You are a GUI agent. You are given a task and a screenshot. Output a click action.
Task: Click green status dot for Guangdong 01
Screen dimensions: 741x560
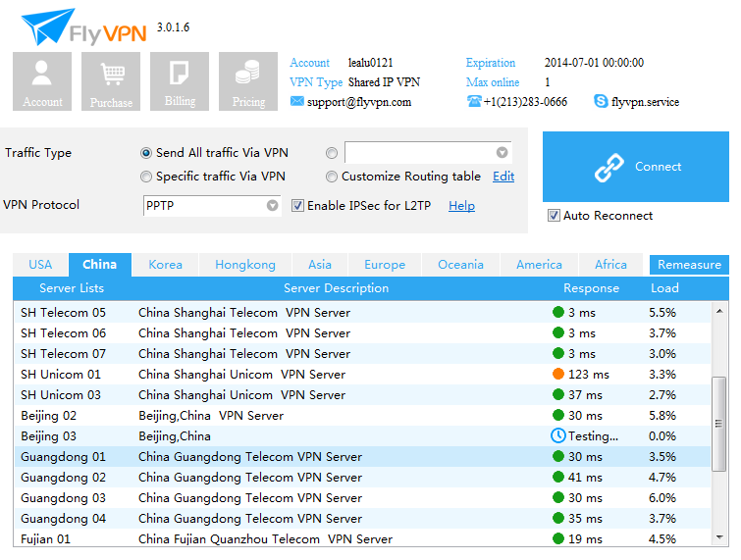click(558, 456)
